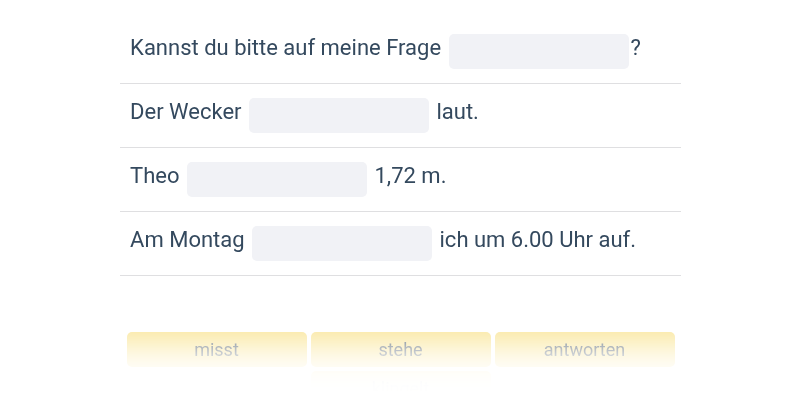Viewport: 800px width, 400px height.
Task: Pick the "misst" word tile
Action: [x=216, y=350]
